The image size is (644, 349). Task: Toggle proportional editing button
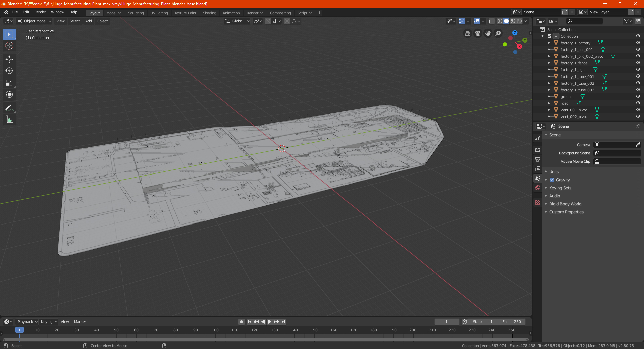tap(287, 21)
